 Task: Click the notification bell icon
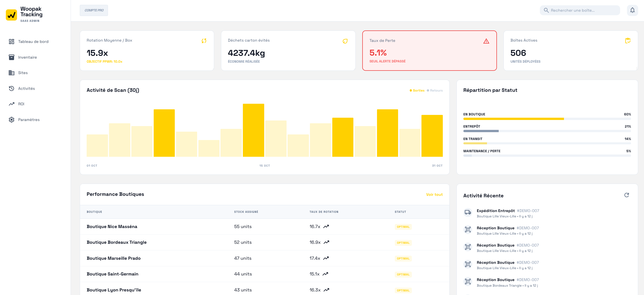point(632,10)
